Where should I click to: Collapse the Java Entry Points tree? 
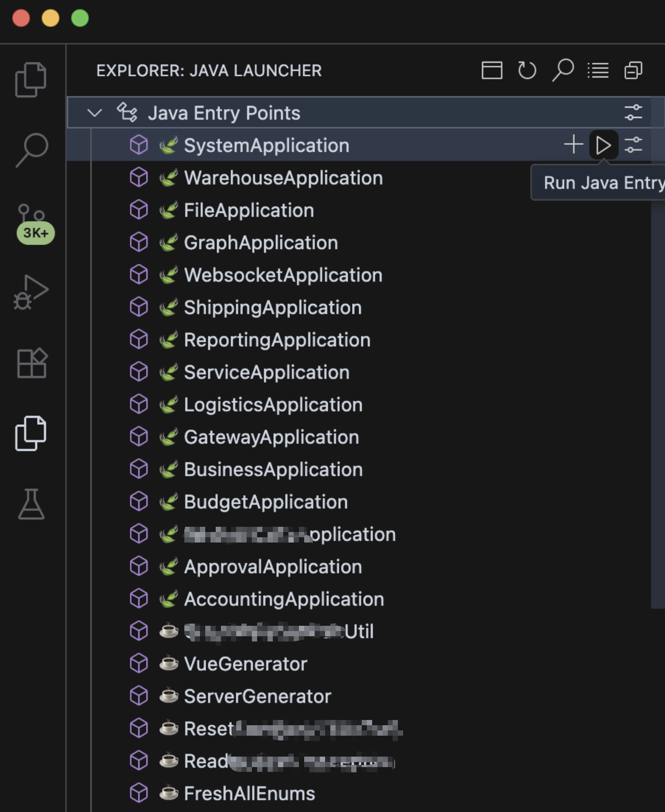click(x=95, y=113)
